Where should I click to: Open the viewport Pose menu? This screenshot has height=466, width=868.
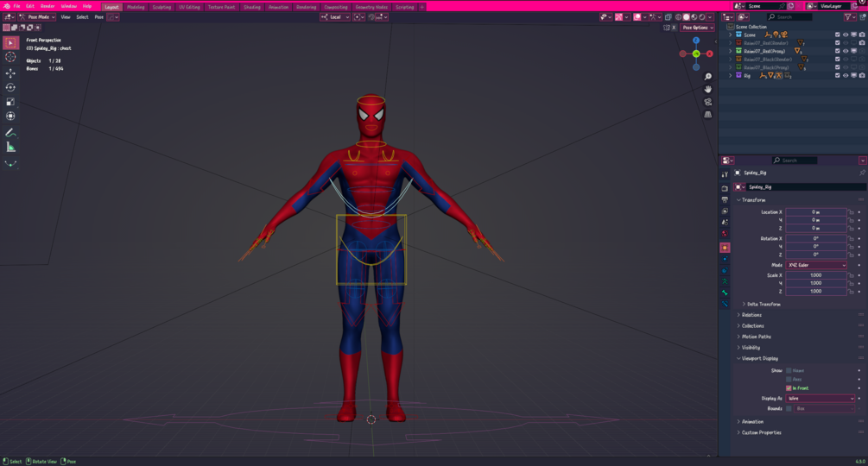pos(99,17)
